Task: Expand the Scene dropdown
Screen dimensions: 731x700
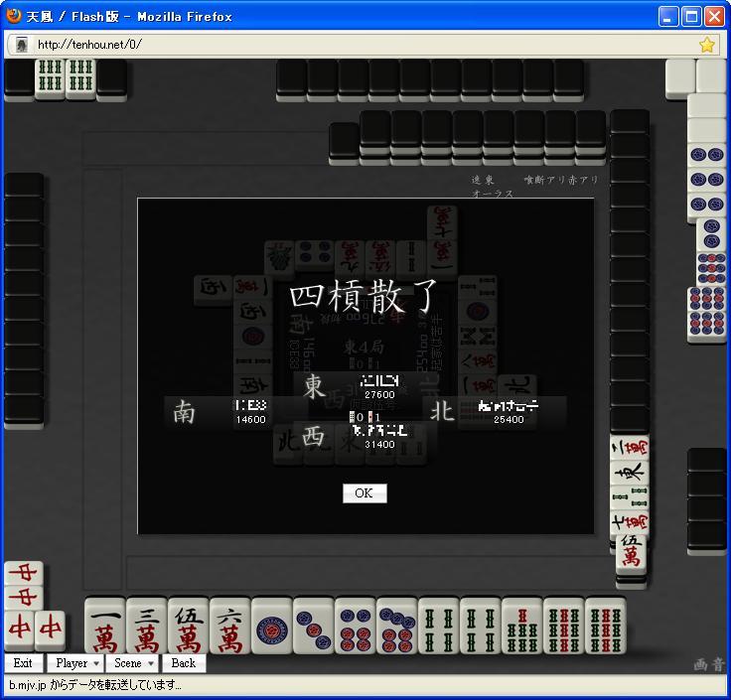Action: [x=133, y=663]
